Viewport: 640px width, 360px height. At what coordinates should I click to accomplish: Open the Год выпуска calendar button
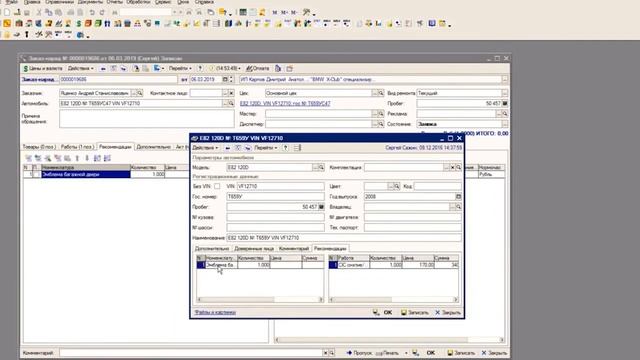(458, 197)
